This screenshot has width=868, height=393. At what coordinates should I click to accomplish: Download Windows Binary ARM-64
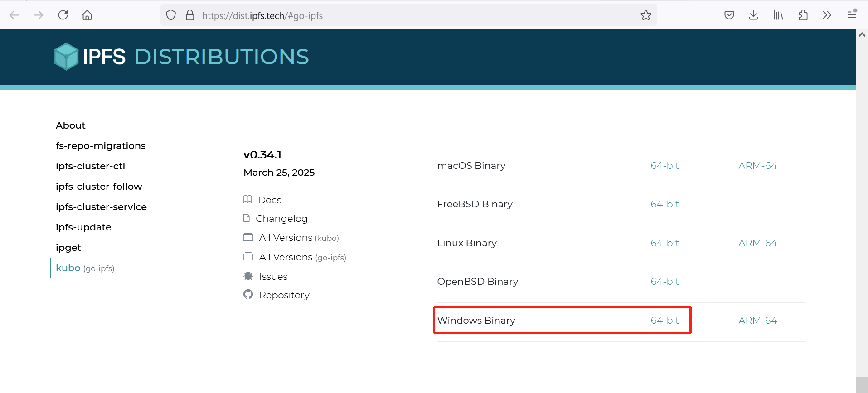(x=757, y=321)
